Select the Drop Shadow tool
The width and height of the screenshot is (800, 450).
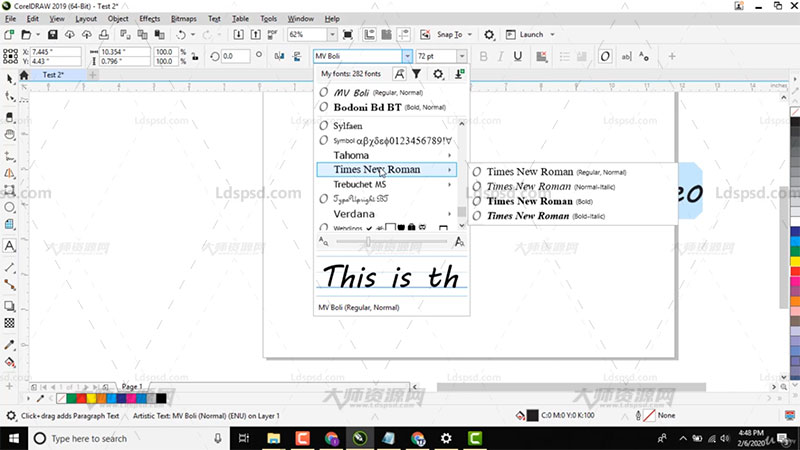click(x=10, y=306)
